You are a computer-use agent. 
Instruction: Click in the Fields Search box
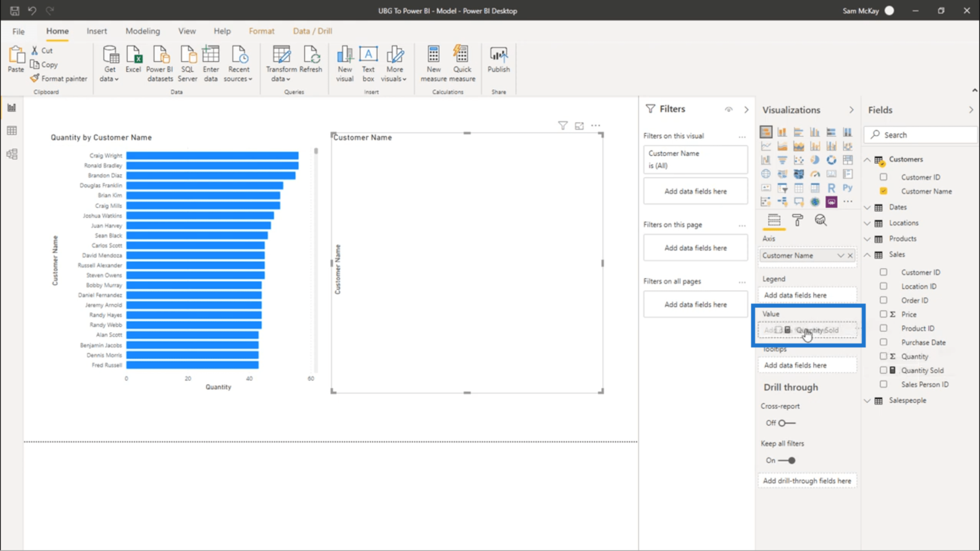point(921,135)
